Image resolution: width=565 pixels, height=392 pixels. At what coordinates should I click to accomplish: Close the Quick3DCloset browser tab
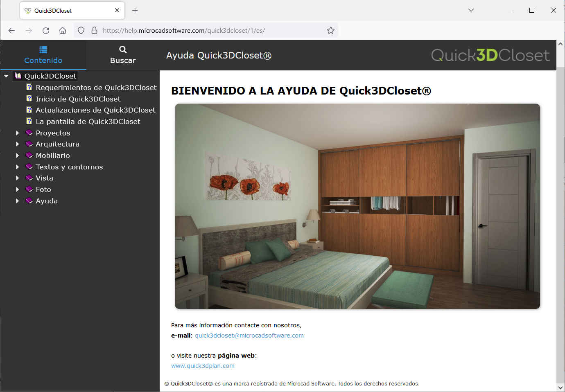click(x=117, y=10)
